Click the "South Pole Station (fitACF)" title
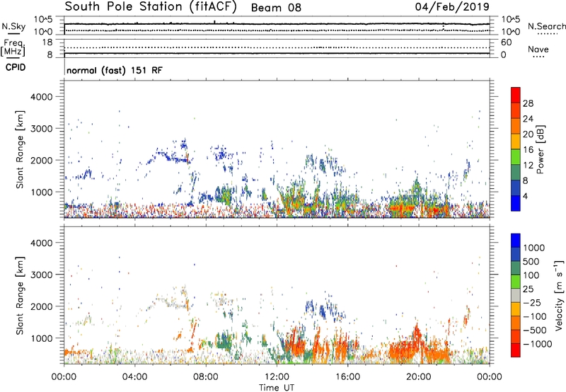The width and height of the screenshot is (566, 392). coord(151,7)
